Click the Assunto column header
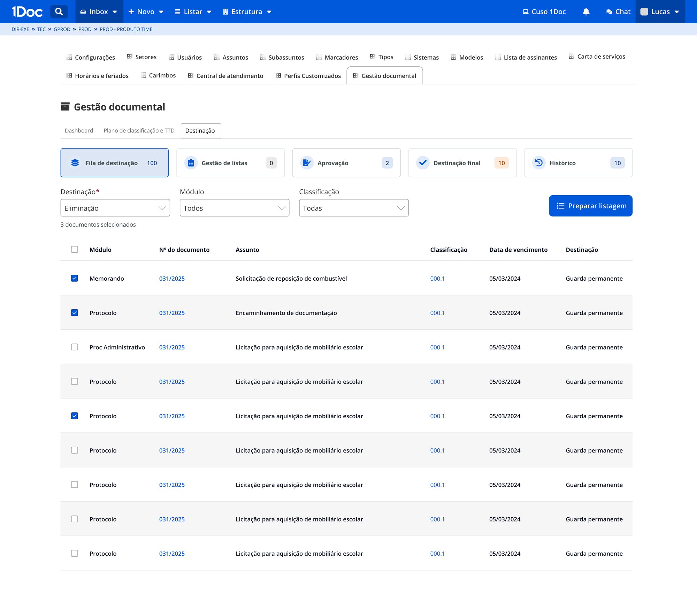697x616 pixels. coord(247,250)
